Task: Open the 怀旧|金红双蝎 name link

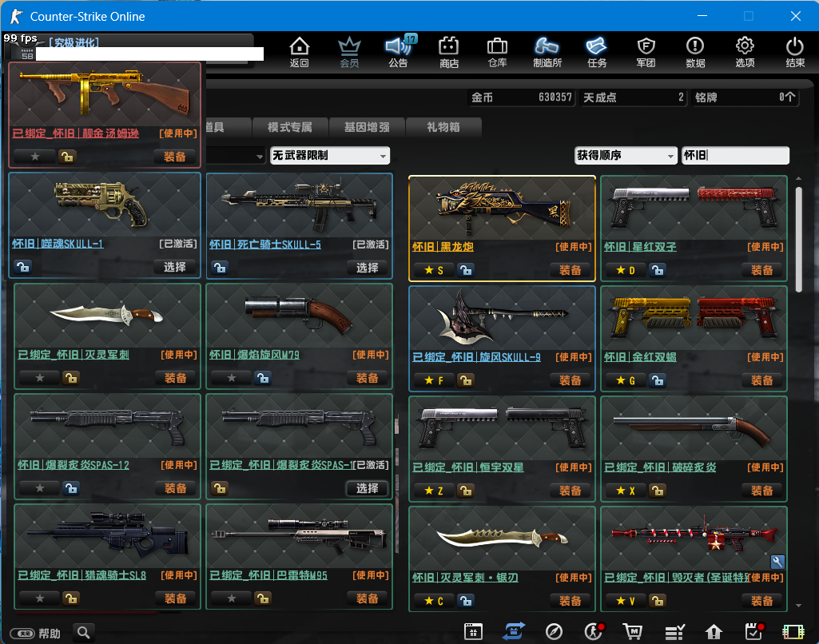Action: point(640,357)
